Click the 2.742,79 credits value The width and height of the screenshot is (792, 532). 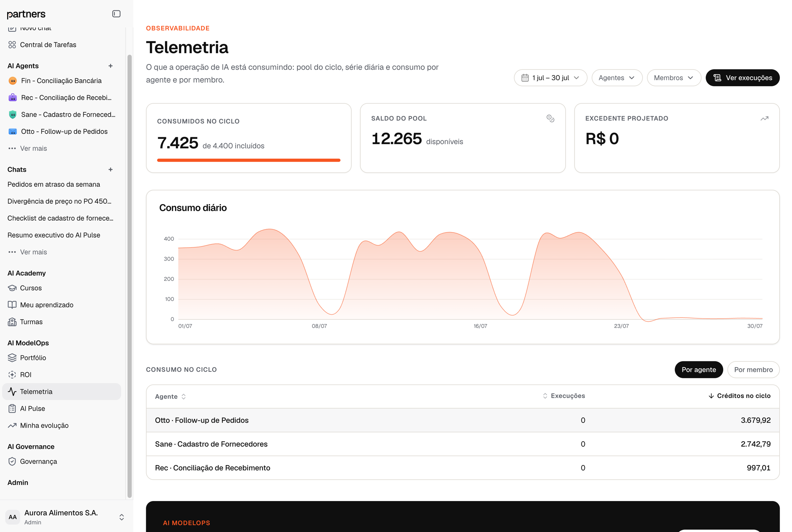pos(756,444)
